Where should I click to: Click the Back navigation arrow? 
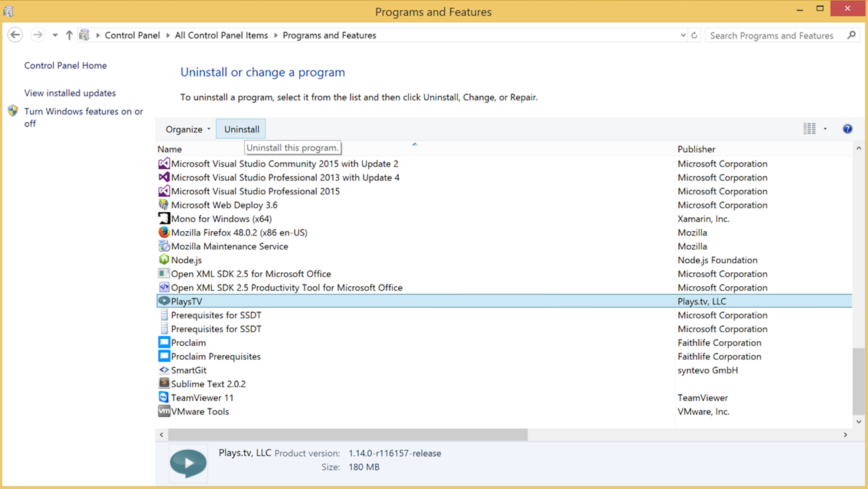(15, 35)
